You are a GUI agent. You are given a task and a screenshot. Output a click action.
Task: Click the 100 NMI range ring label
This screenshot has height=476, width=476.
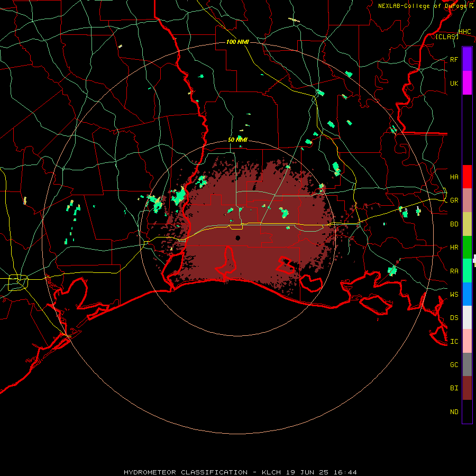tap(237, 42)
